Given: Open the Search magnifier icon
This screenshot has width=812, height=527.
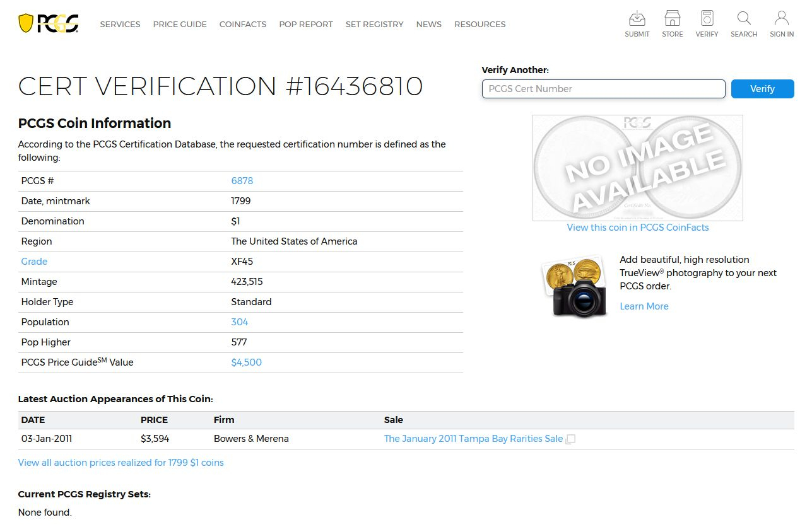Looking at the screenshot, I should tap(744, 24).
